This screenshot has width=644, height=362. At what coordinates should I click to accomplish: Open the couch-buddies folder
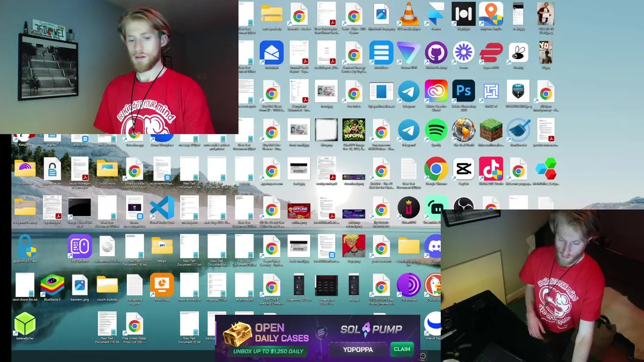[x=107, y=286]
